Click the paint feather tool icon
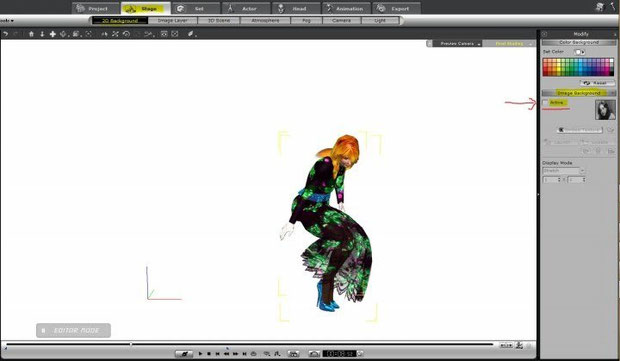 (x=191, y=34)
